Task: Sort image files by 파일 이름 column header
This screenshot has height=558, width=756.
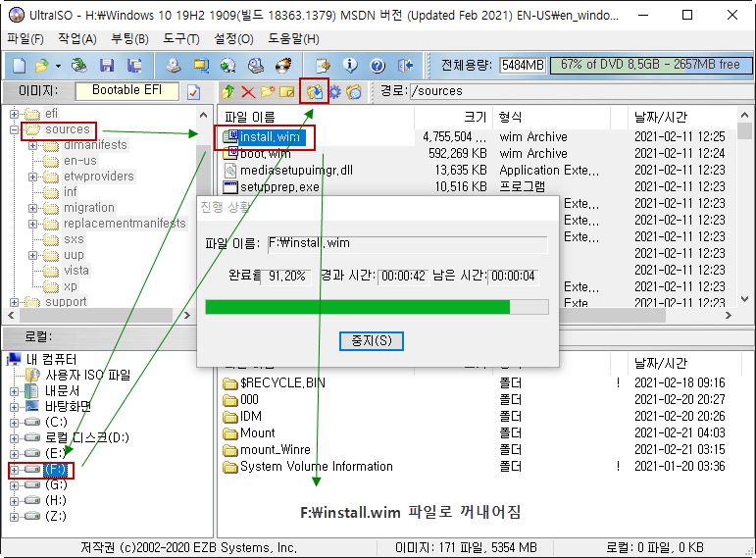Action: click(317, 118)
